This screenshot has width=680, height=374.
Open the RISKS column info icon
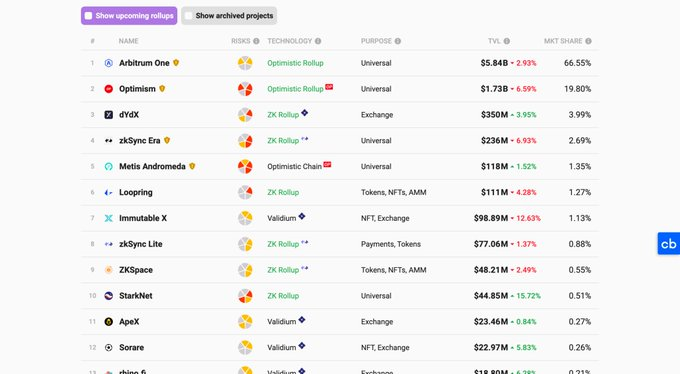pyautogui.click(x=256, y=41)
